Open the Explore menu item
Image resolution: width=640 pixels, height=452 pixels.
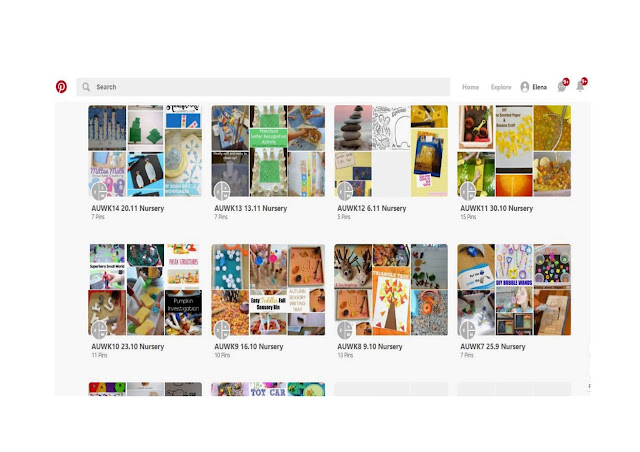point(501,87)
